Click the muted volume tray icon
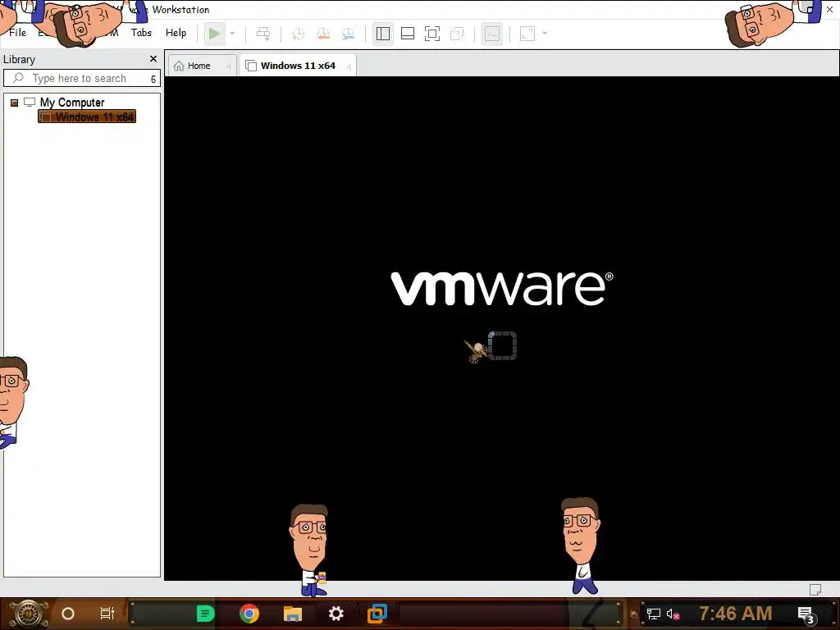 pos(673,614)
